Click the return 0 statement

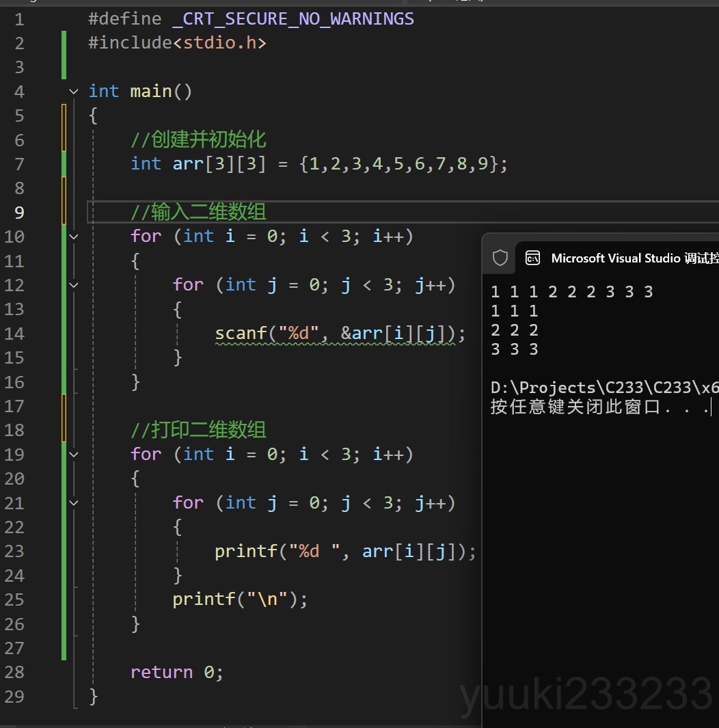click(x=177, y=672)
